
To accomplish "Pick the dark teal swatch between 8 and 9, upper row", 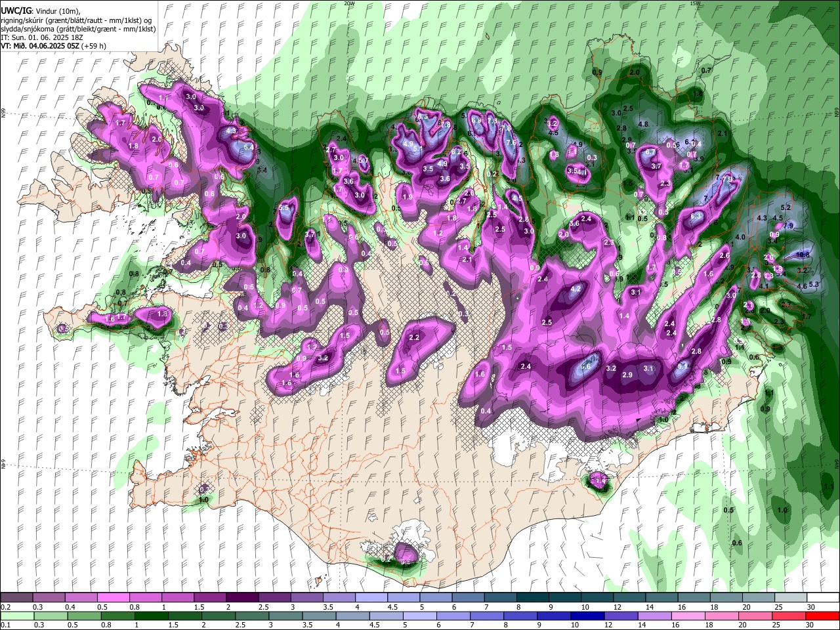I will [x=533, y=597].
